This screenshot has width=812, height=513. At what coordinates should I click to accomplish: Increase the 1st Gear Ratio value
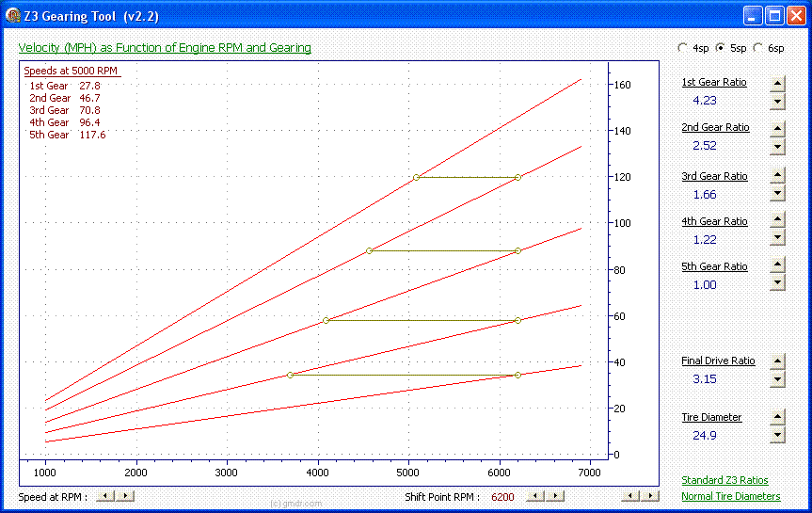[777, 83]
